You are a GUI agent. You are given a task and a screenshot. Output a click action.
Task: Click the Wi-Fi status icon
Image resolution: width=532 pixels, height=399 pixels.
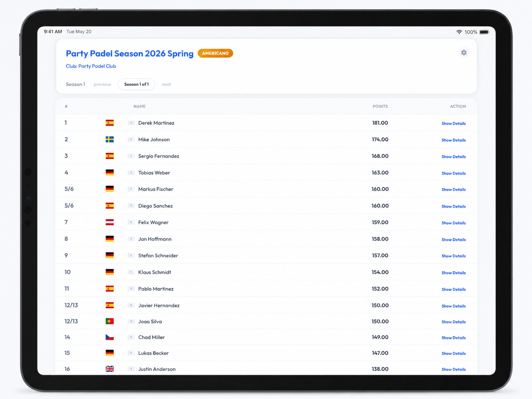pos(459,32)
